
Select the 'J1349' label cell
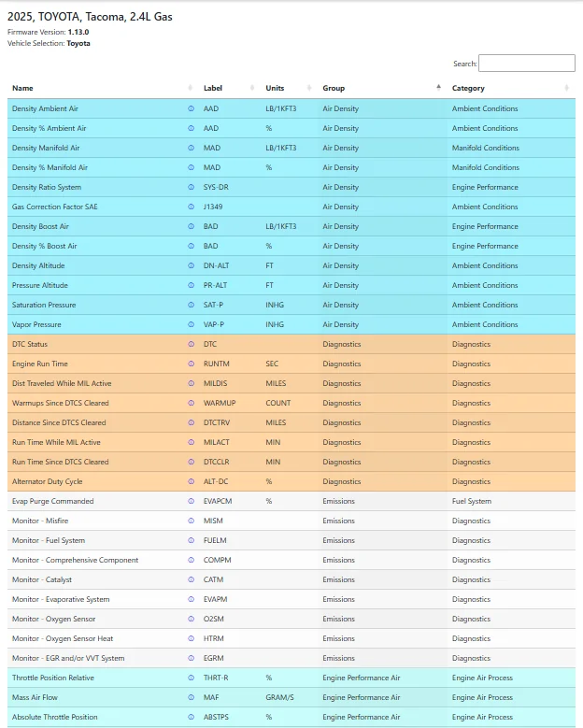coord(229,207)
